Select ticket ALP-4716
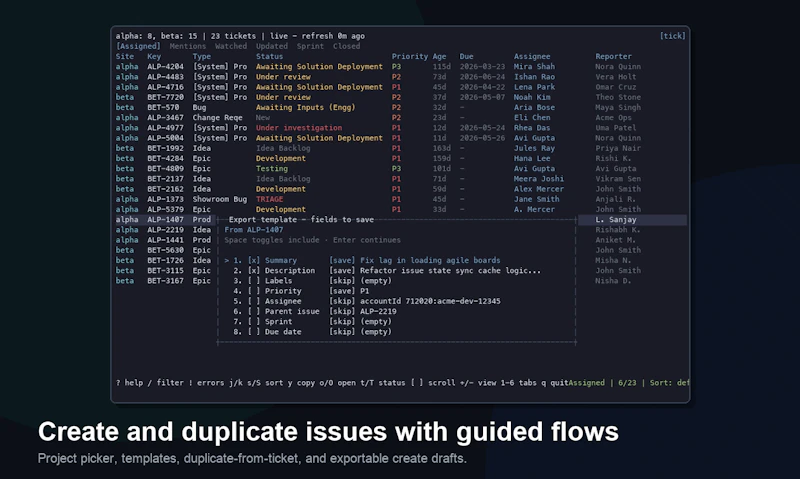 tap(165, 87)
